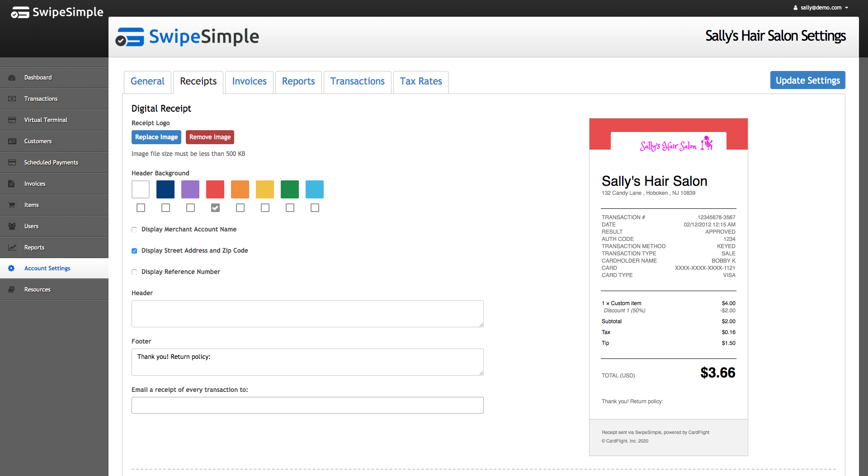
Task: Pick the navy blue header color swatch
Action: click(x=165, y=189)
